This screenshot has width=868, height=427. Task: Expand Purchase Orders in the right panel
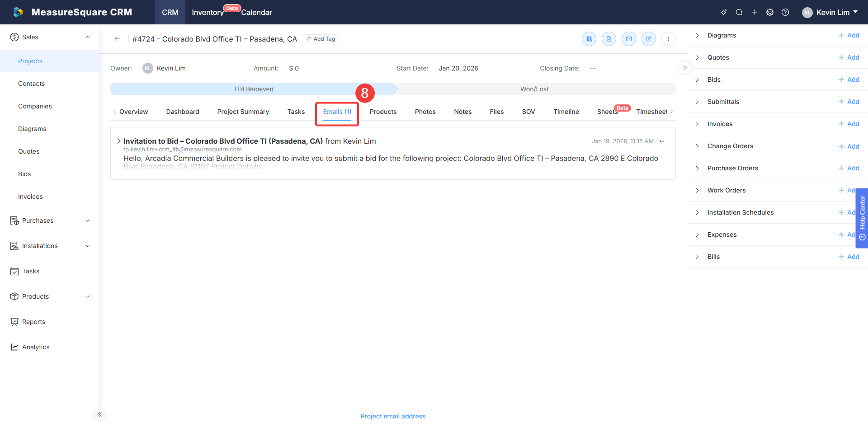click(697, 168)
